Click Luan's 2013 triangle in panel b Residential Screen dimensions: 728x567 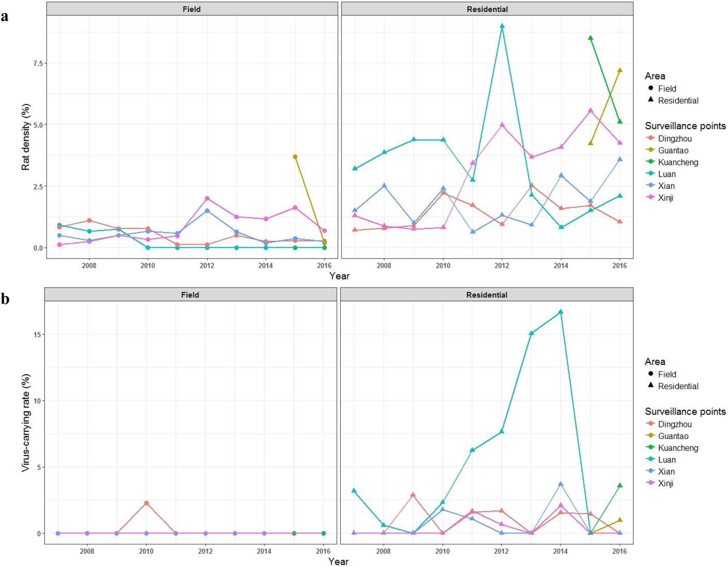531,333
